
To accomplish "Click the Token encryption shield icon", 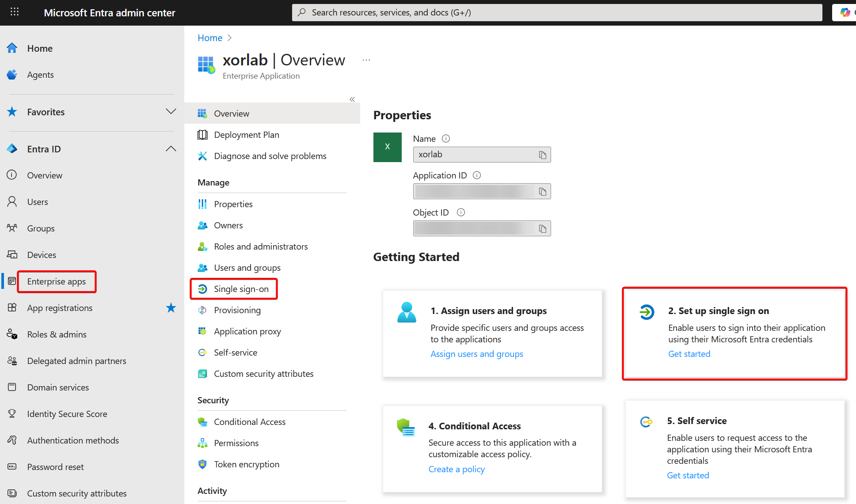I will pyautogui.click(x=202, y=464).
